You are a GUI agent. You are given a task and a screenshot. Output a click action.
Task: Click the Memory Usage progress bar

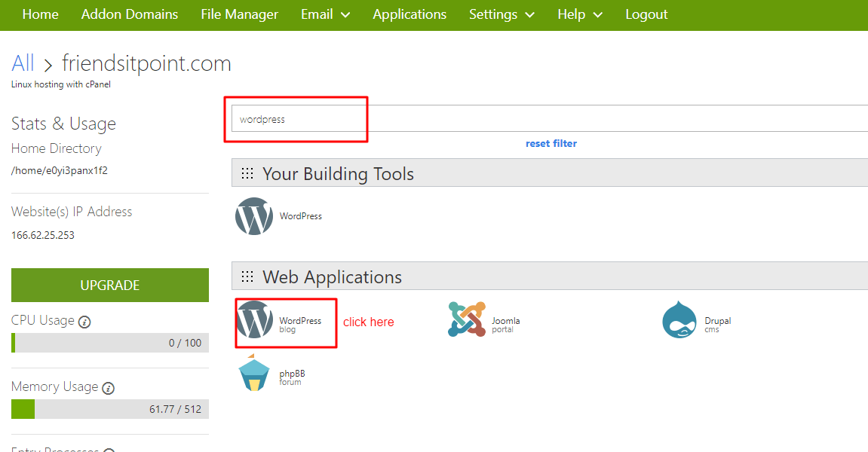[110, 409]
